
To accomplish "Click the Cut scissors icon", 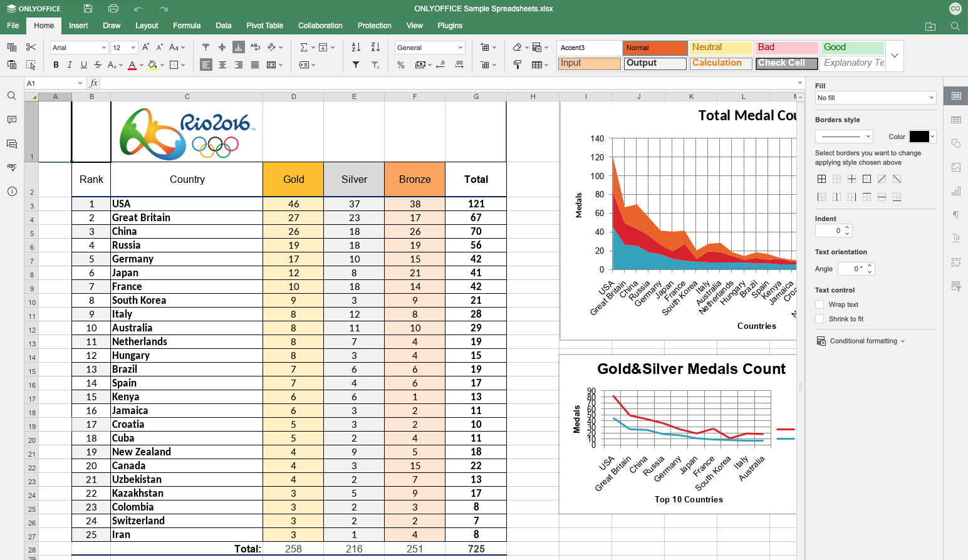I will (31, 47).
